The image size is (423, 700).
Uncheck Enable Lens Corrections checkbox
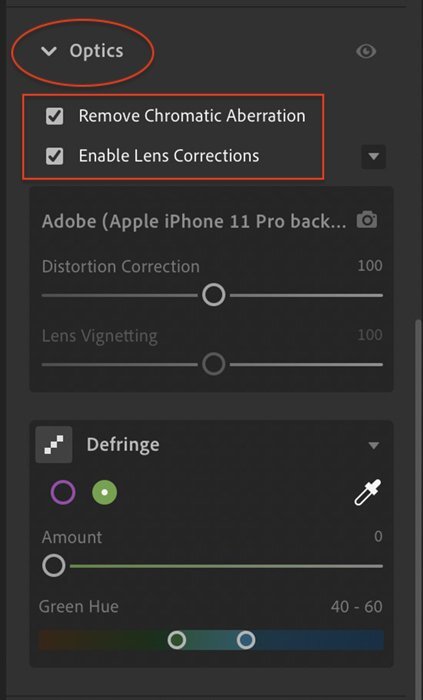click(x=54, y=156)
